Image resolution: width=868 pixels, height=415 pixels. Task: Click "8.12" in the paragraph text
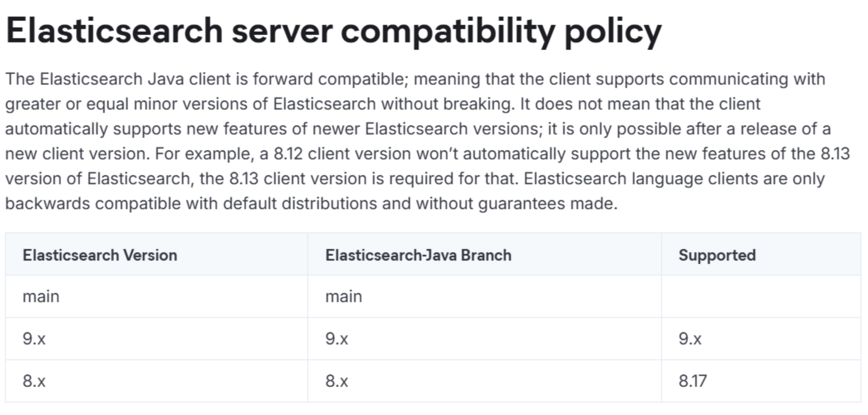coord(288,154)
